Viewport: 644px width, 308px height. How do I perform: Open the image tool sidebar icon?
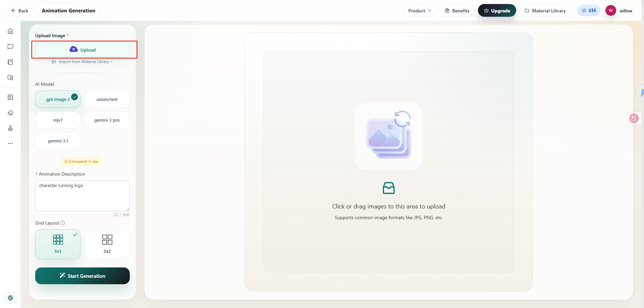[x=10, y=97]
